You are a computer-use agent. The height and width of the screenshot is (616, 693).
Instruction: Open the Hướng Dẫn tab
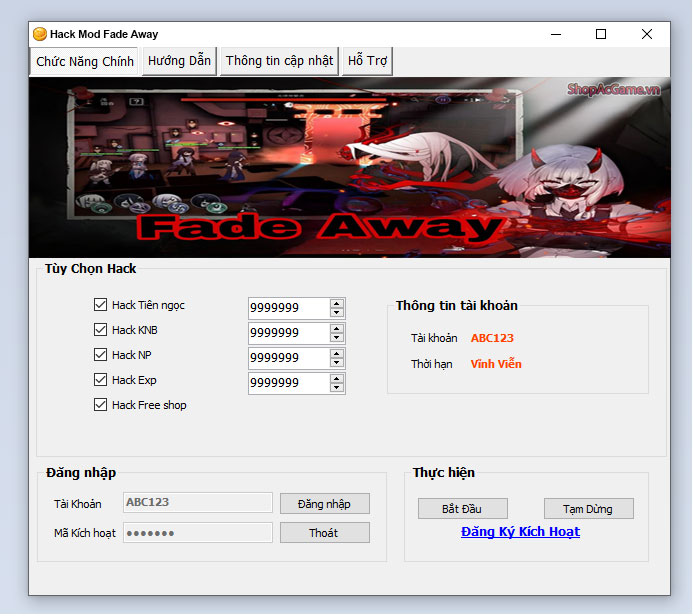(x=179, y=61)
